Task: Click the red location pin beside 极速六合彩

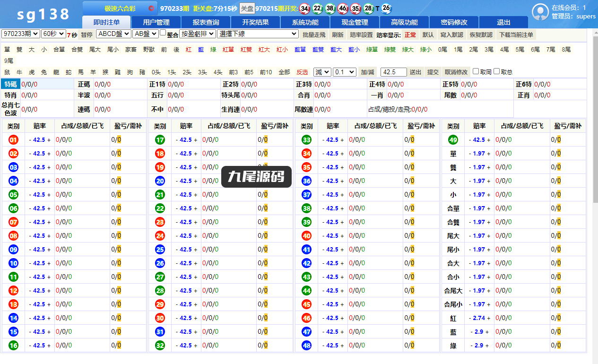Action: pos(151,9)
